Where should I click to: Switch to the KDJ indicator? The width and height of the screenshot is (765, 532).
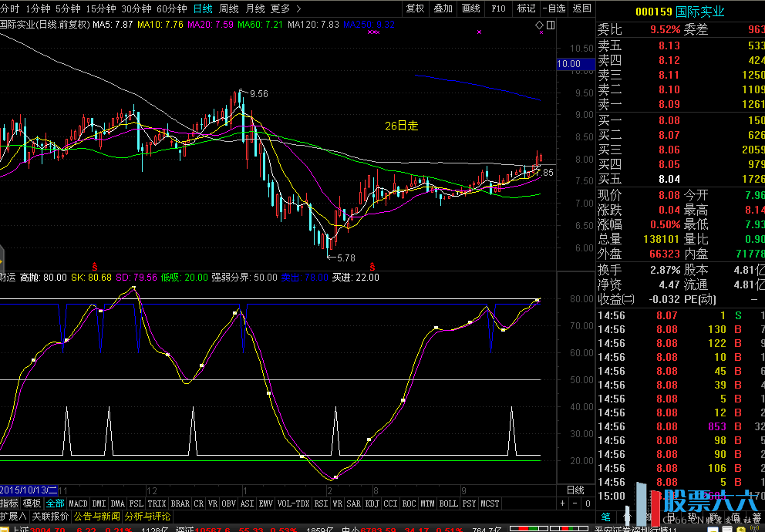pos(372,503)
